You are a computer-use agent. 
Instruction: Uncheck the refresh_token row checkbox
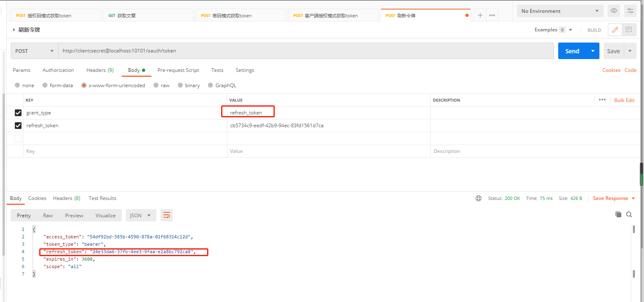tap(18, 126)
